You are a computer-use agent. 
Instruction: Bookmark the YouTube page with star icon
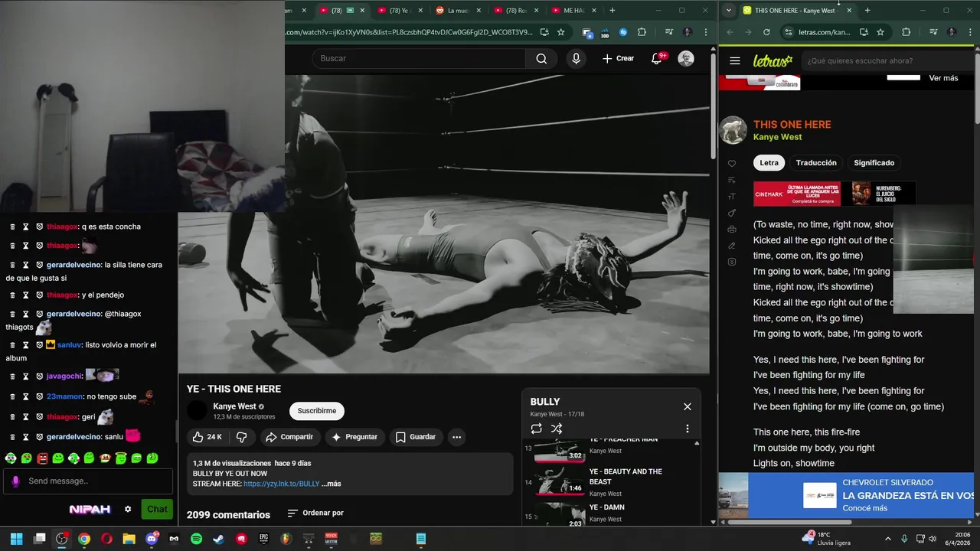560,32
